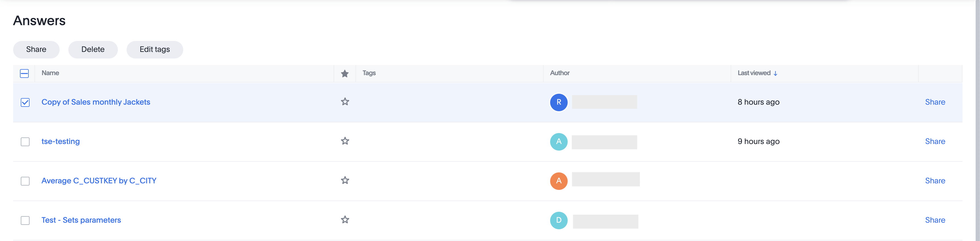The height and width of the screenshot is (241, 980).
Task: Open the Edit tags button
Action: click(x=154, y=49)
